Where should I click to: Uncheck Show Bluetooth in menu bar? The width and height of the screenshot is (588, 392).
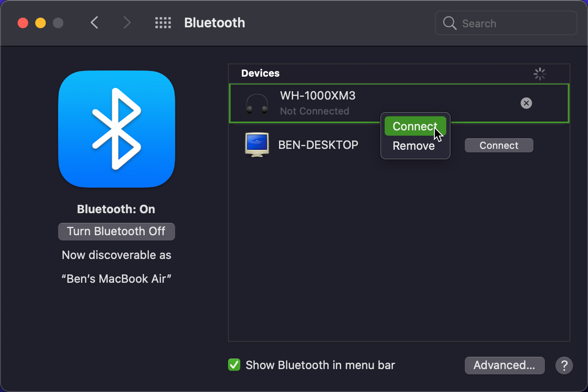tap(234, 365)
